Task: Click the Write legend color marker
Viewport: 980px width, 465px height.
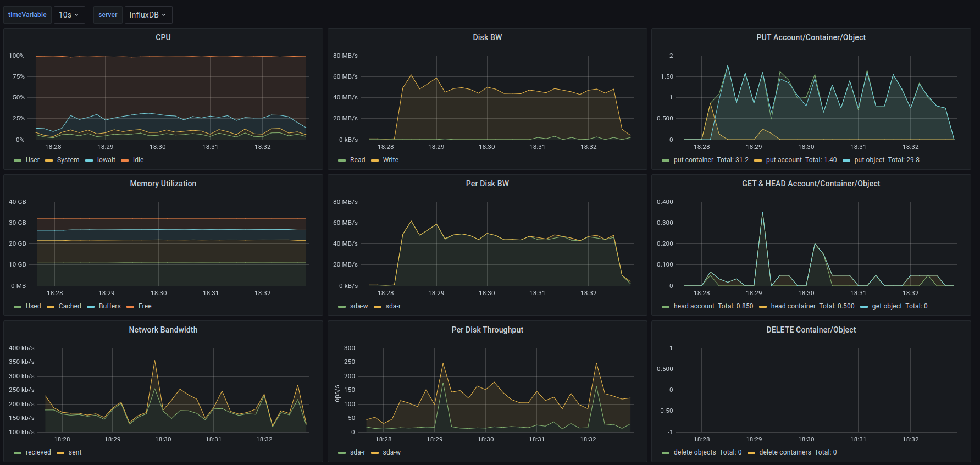Action: 375,160
